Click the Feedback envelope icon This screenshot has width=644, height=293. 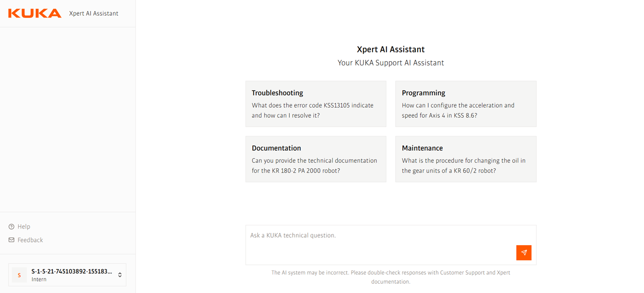coord(11,240)
